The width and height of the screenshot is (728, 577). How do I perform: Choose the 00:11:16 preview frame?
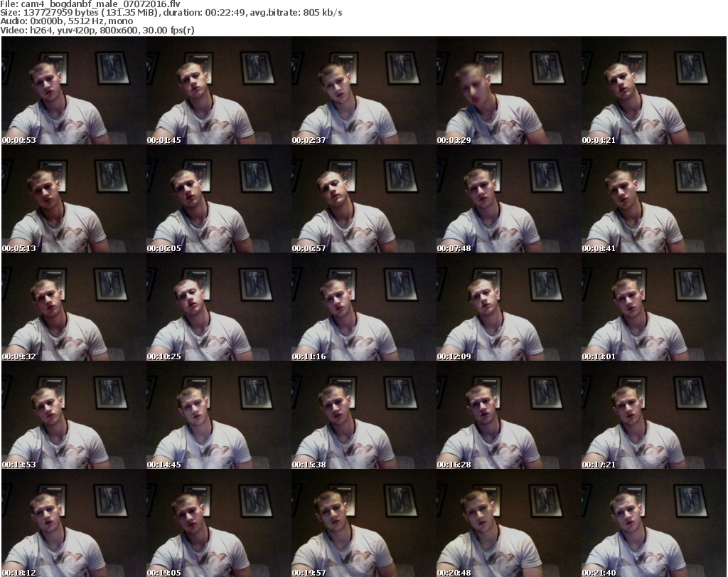(363, 307)
